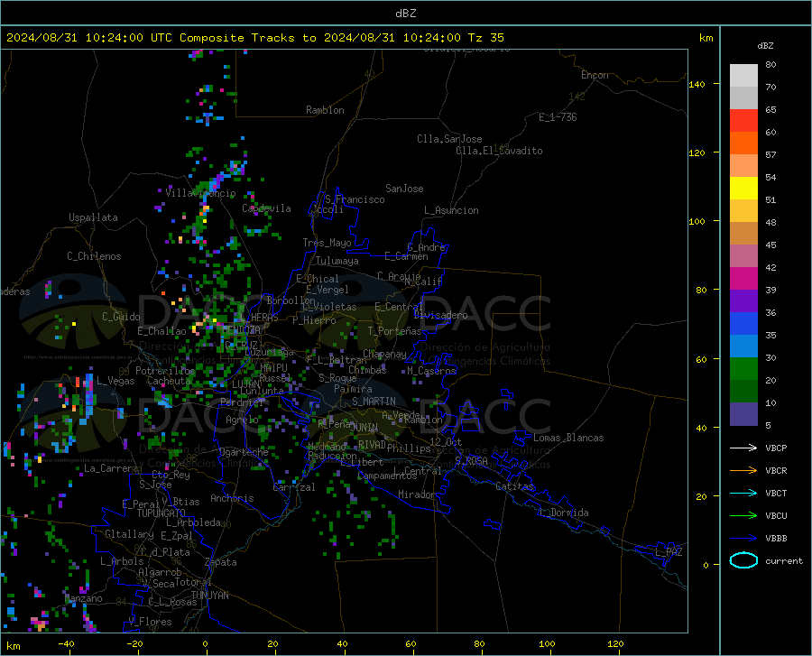Click the 'TUPUNGATO' map label
This screenshot has width=812, height=656.
point(161,513)
